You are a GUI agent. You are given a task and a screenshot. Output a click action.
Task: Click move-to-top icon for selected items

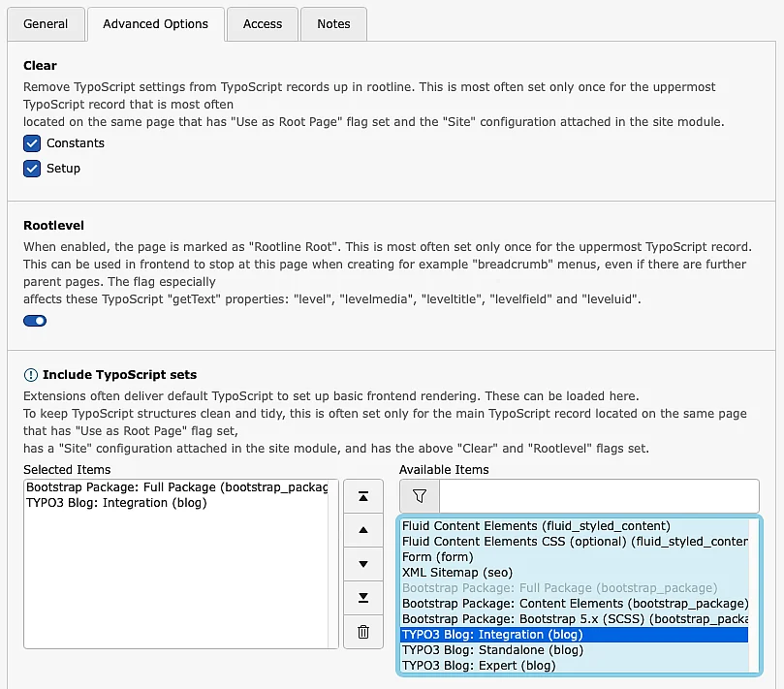pyautogui.click(x=363, y=496)
